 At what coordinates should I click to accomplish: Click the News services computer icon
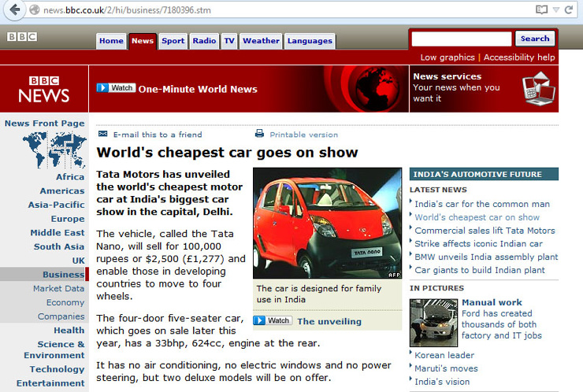(x=538, y=87)
